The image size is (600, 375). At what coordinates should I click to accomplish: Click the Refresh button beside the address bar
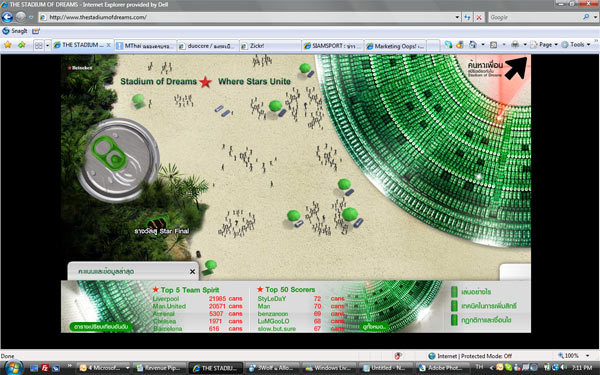[x=467, y=17]
